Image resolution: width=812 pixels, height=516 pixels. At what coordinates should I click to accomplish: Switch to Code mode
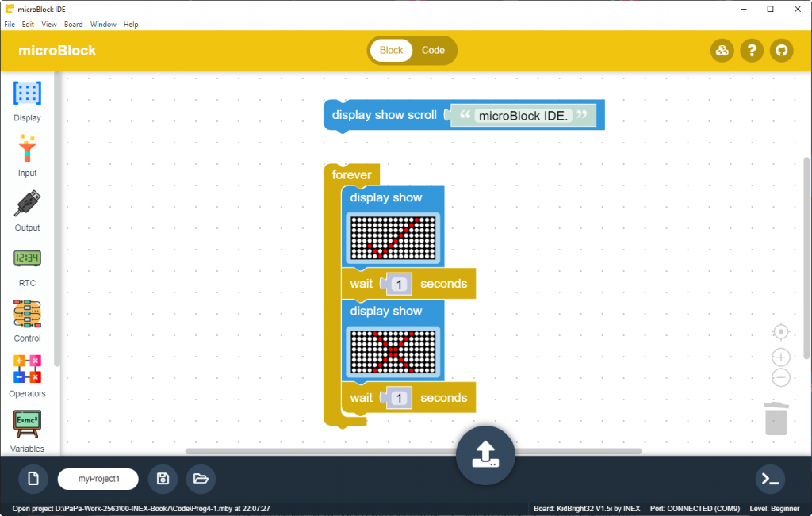(x=433, y=50)
